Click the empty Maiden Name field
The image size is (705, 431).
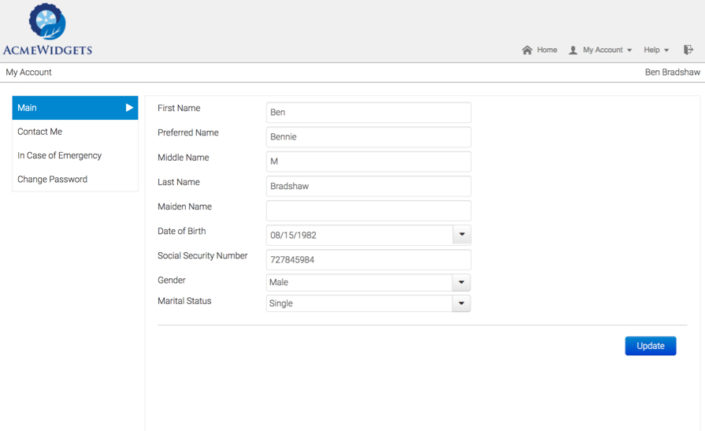[x=367, y=211]
